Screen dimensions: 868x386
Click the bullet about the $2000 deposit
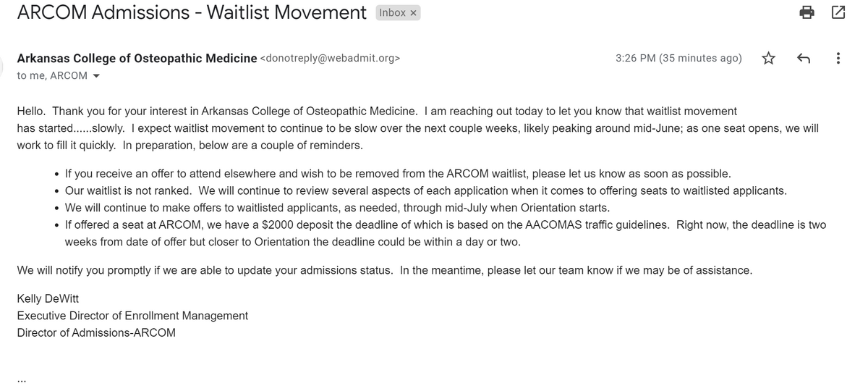(x=445, y=225)
